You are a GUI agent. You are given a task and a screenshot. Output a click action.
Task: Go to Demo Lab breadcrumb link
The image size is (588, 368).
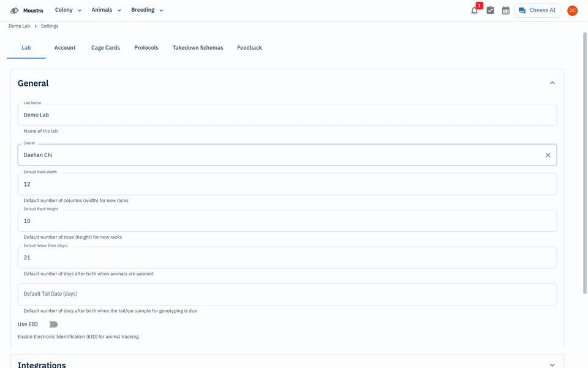19,26
